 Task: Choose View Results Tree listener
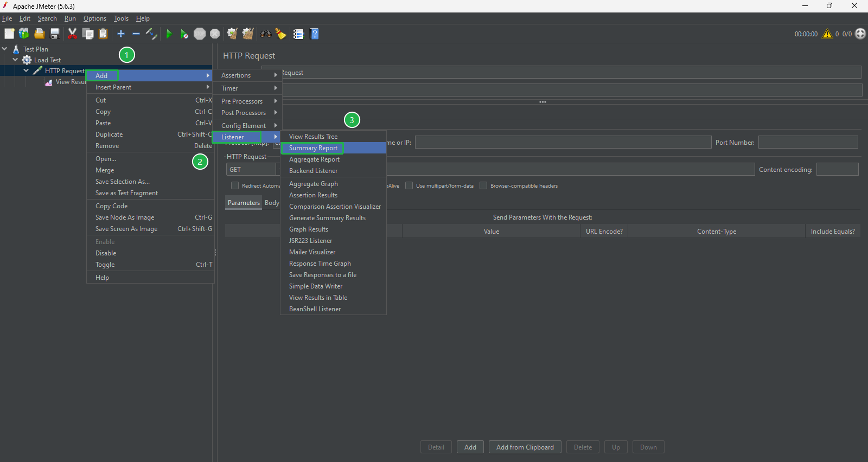point(333,137)
